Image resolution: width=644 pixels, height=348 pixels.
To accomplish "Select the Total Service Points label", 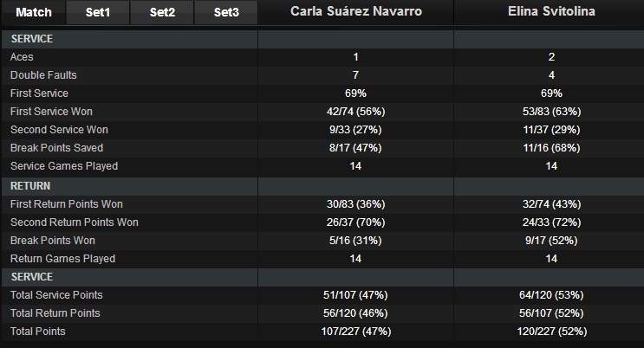I will (x=56, y=295).
